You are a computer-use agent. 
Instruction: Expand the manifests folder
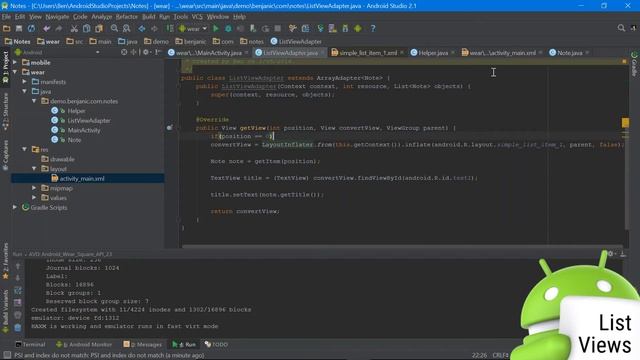(x=25, y=82)
